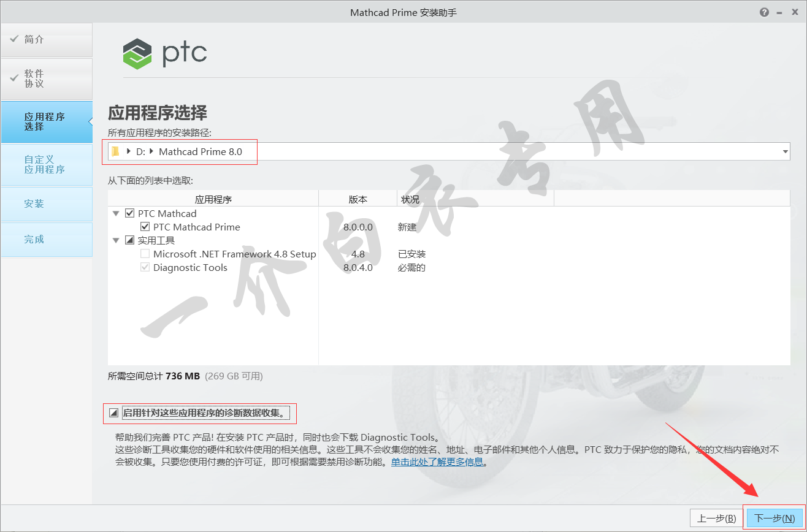Close the Mathcad Prime installer window
Screen dimensions: 807x532
(x=795, y=12)
